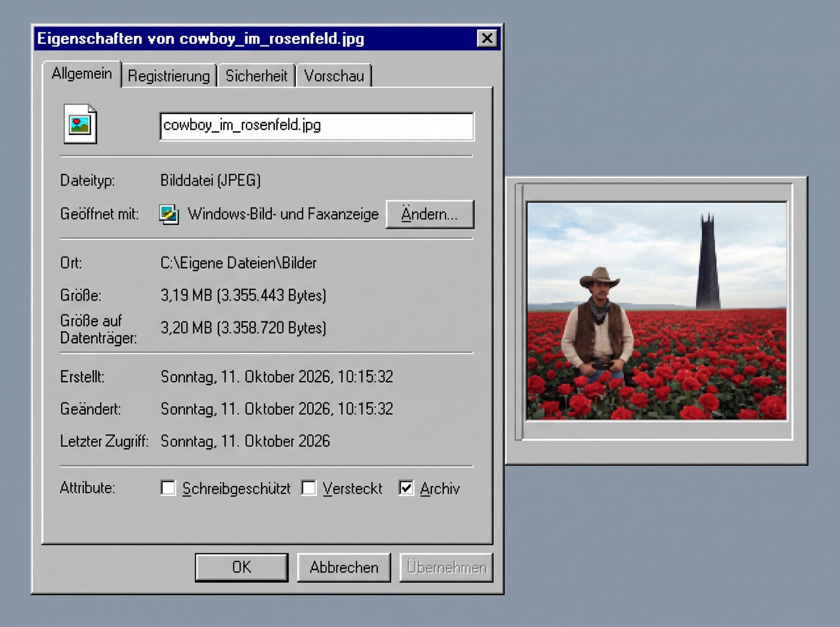The height and width of the screenshot is (627, 840).
Task: Click the Abbrechen button
Action: click(x=344, y=567)
